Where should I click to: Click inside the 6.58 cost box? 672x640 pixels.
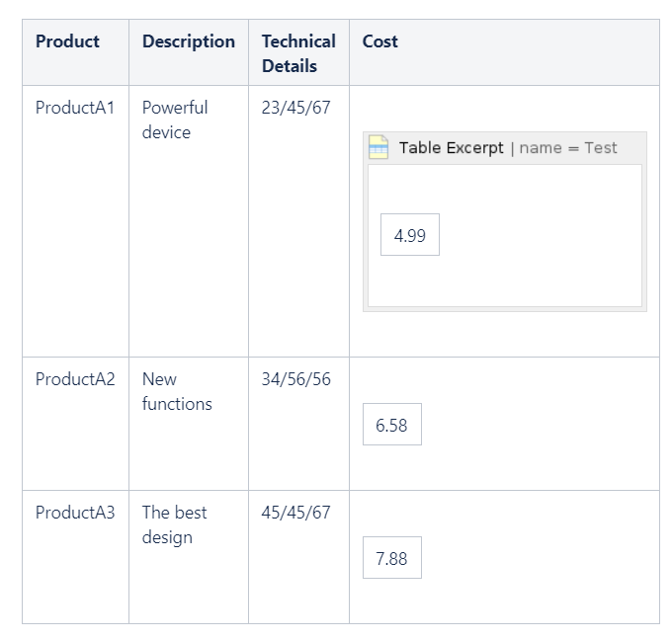[391, 425]
